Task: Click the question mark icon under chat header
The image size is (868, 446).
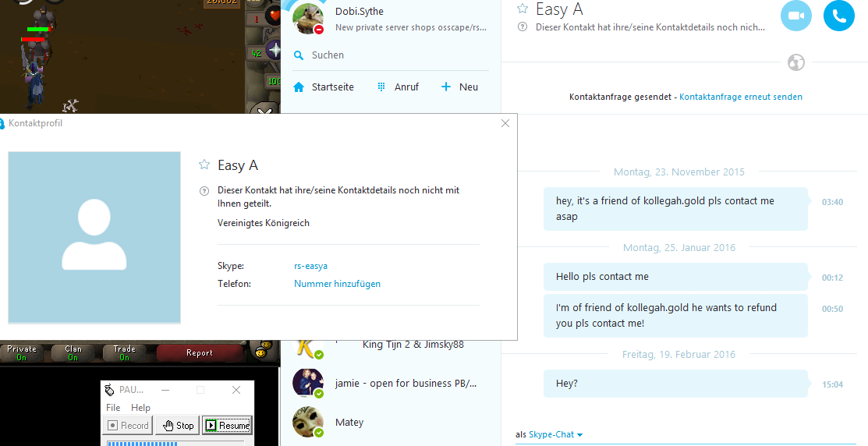Action: coord(522,27)
